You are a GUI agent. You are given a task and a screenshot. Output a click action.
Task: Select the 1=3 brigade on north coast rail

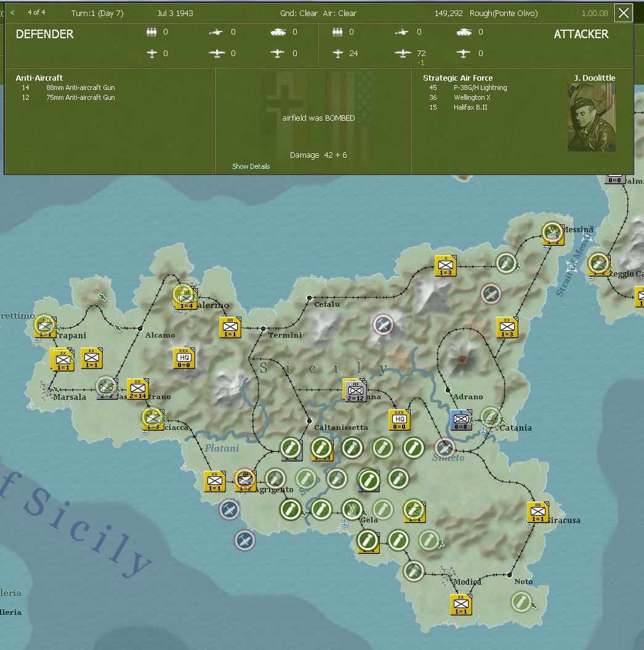[x=446, y=266]
